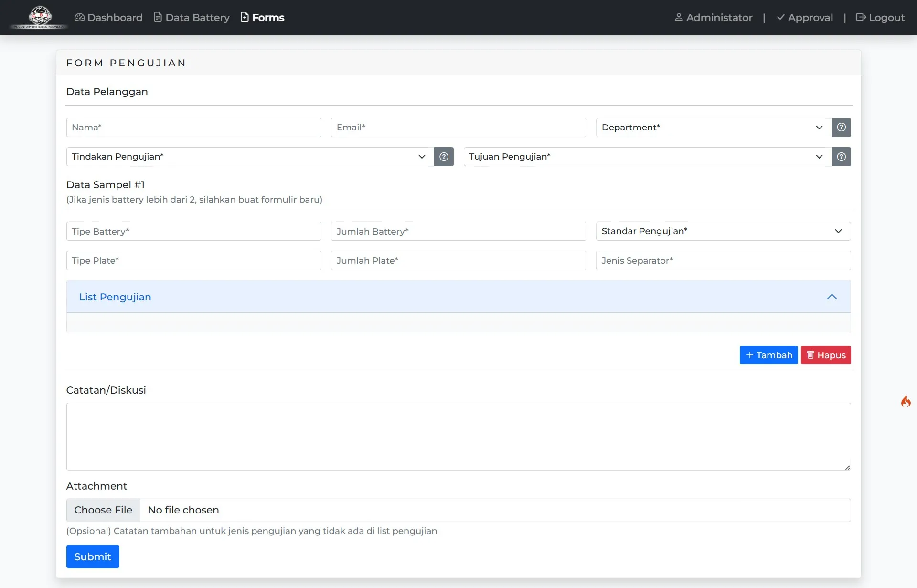
Task: Open help icon beside Tujuan Pengujian
Action: 841,157
